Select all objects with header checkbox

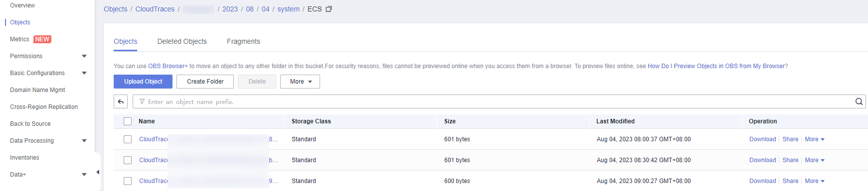tap(128, 121)
